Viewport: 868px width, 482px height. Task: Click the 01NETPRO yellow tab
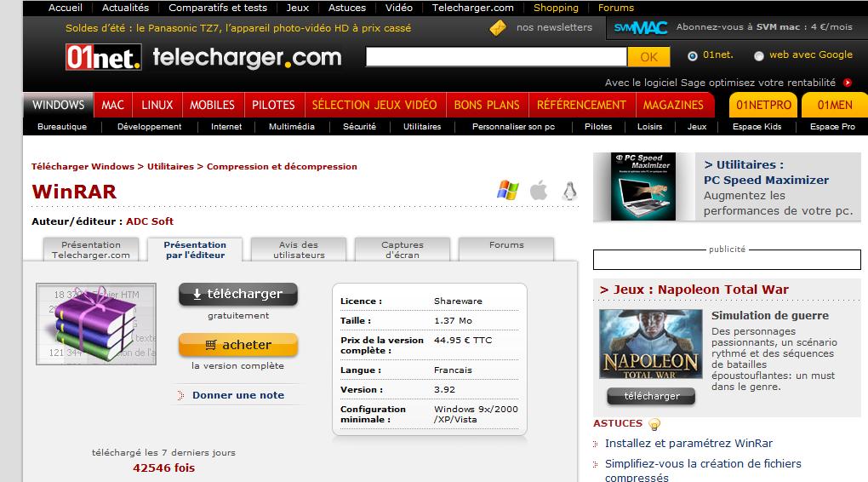coord(764,105)
